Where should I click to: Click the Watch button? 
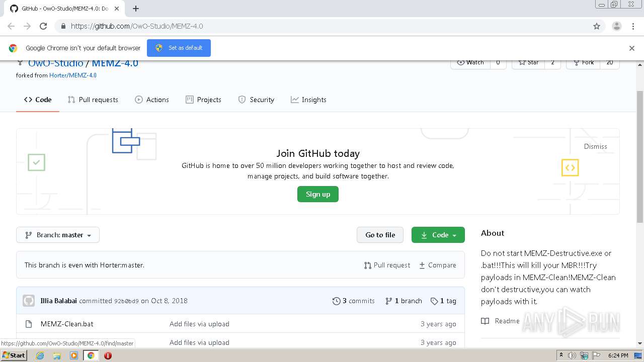(470, 63)
